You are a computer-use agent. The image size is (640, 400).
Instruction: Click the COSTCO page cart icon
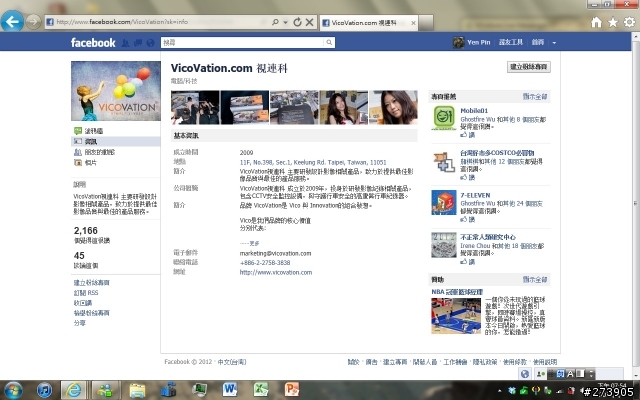tap(444, 162)
